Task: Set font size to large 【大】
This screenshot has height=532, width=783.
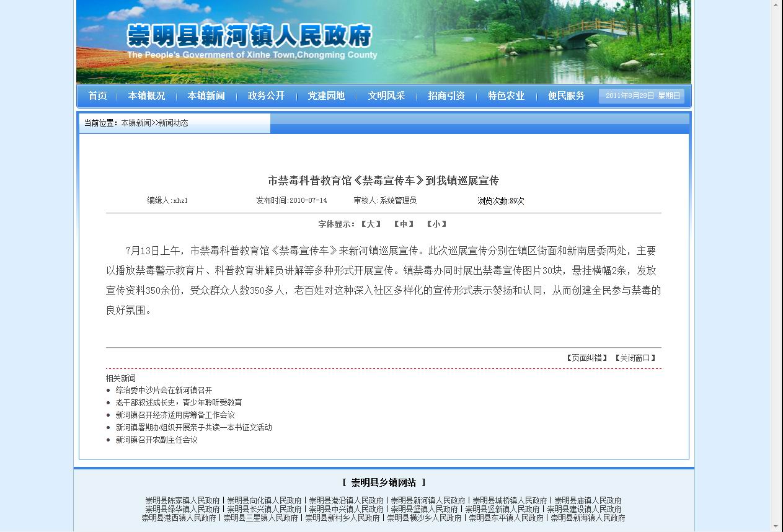Action: click(371, 224)
